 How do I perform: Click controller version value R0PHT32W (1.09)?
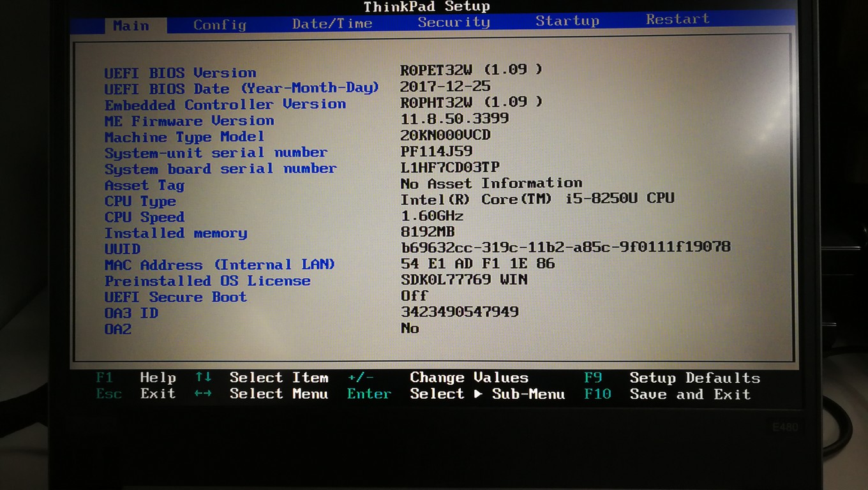(x=471, y=102)
